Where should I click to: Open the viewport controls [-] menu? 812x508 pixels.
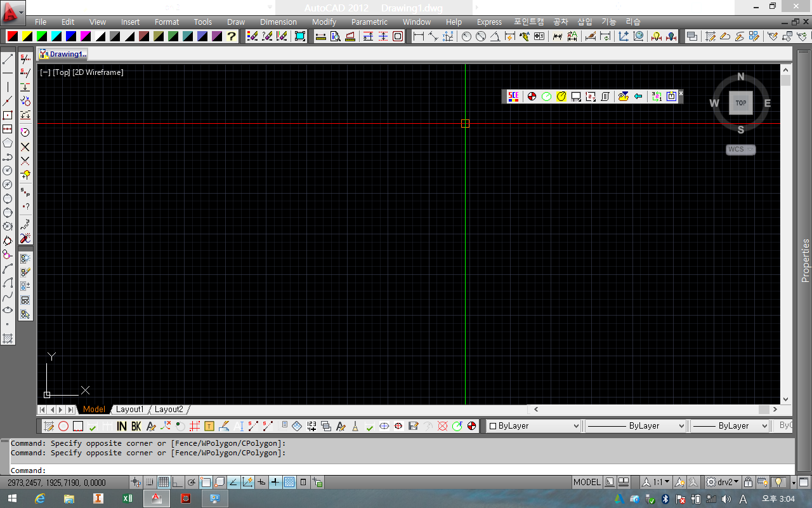point(45,72)
